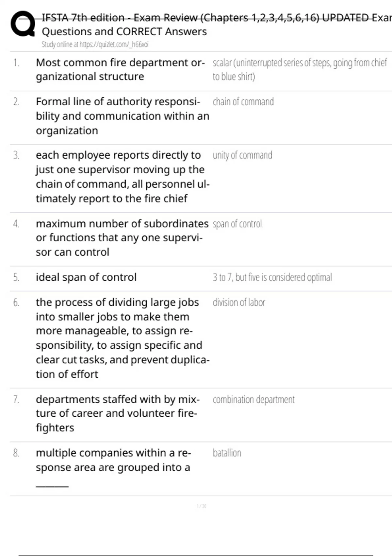The image size is (392, 556).
Task: Click the 'unity of command' answer
Action: [242, 155]
